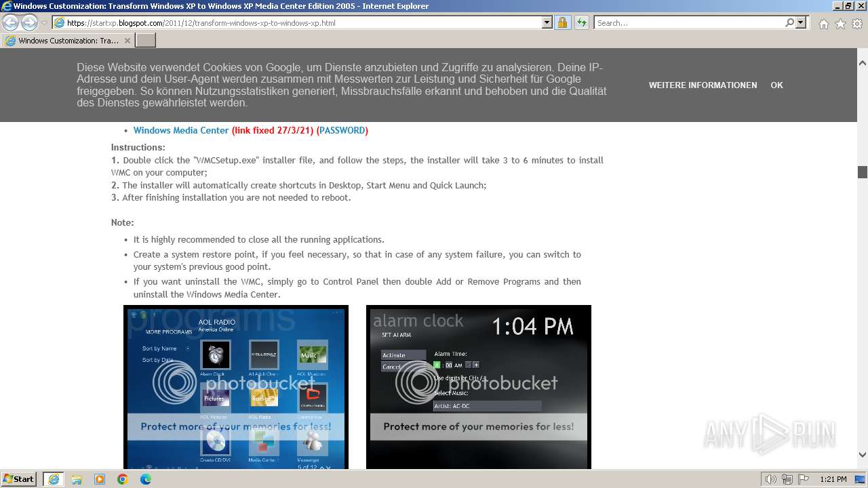Screen dimensions: 868x488
Task: Open the address bar history dropdown
Action: coord(547,22)
